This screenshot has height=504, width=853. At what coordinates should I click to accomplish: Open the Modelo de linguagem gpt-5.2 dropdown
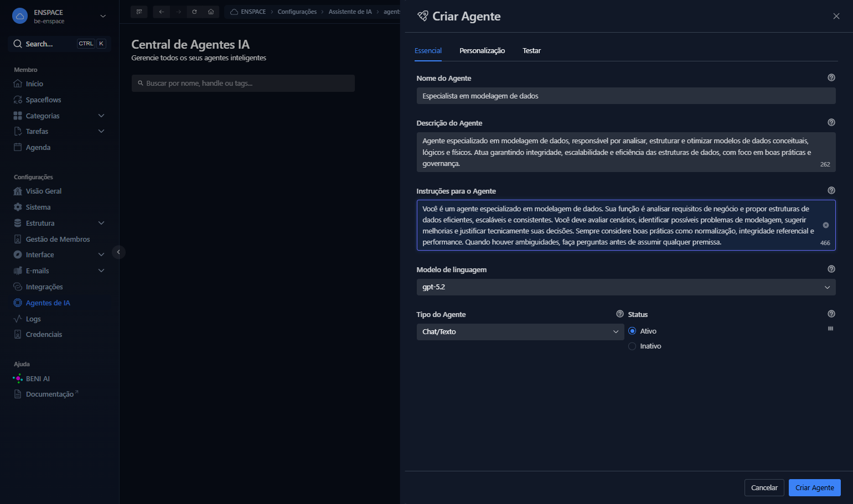(x=626, y=287)
